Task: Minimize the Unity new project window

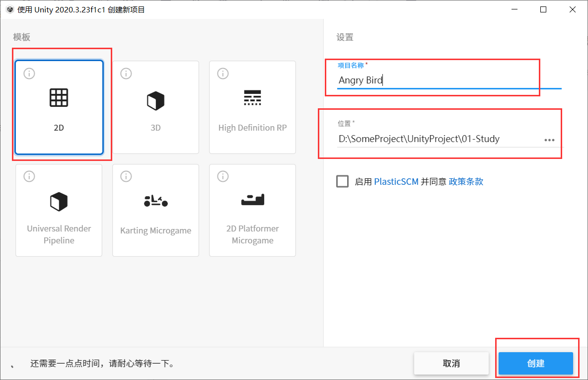Action: [x=514, y=9]
